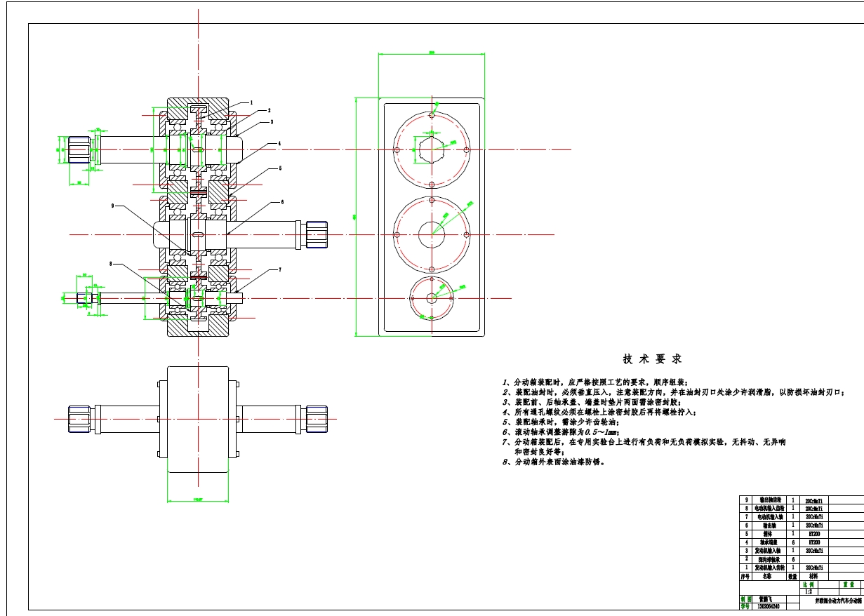864x616 pixels.
Task: Select note 8 '分动箱外表面涂油漆防锈'
Action: 553,462
